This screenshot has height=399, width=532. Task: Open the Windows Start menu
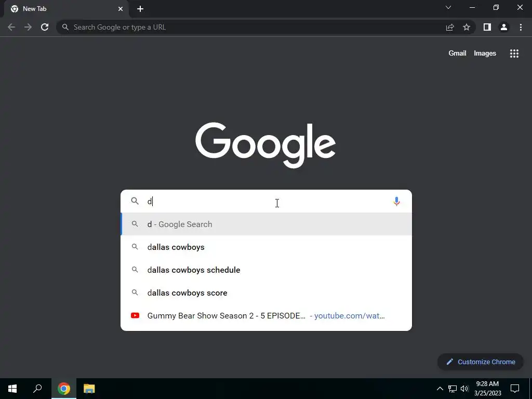[x=12, y=389]
